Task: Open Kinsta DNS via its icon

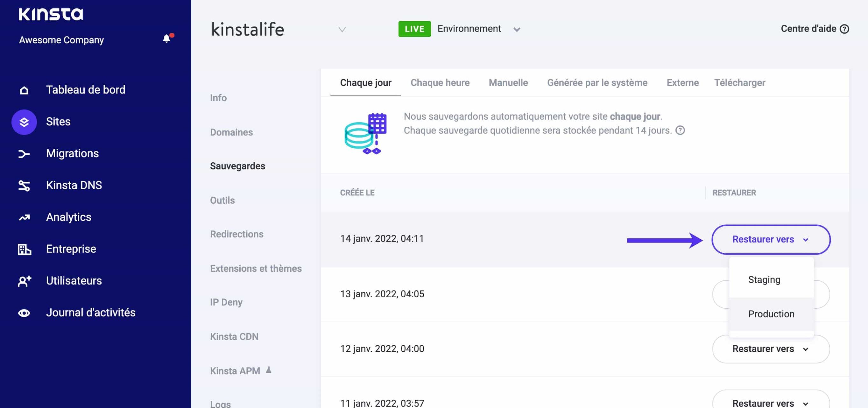Action: click(24, 185)
